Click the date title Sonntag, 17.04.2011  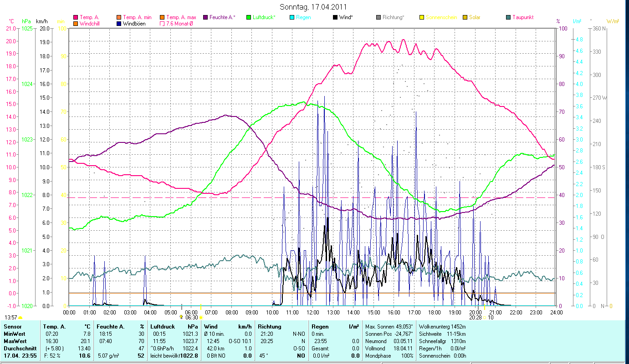[x=314, y=7]
